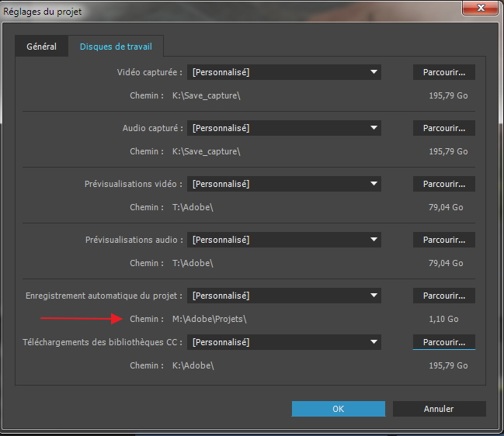Open the Vidéo capturée location dropdown

tap(284, 72)
